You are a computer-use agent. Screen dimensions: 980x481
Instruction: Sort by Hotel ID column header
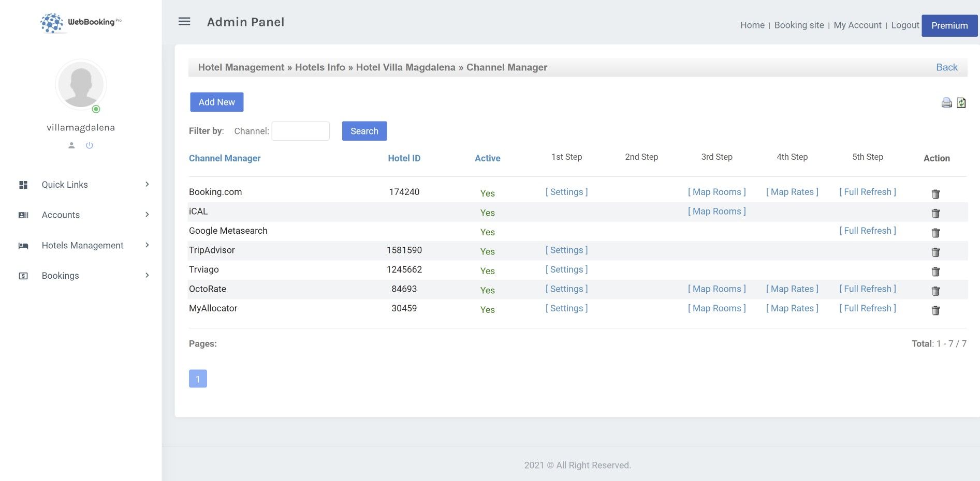[404, 158]
